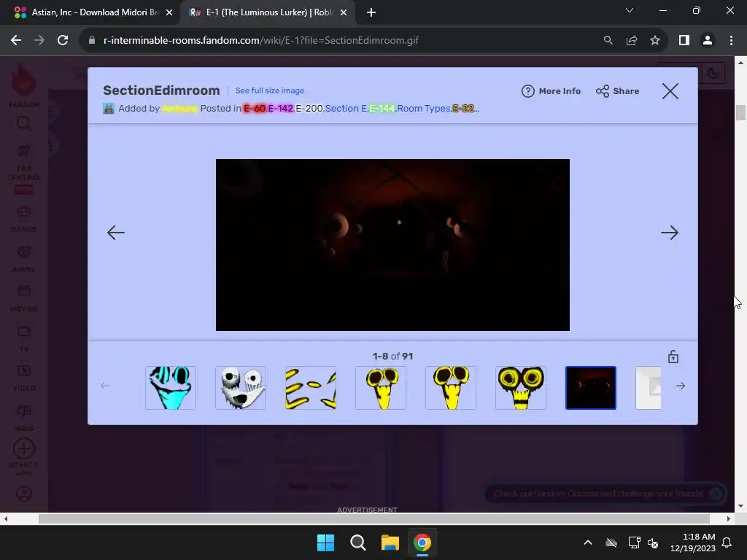
Task: Open the Movies section in the sidebar
Action: point(24,298)
